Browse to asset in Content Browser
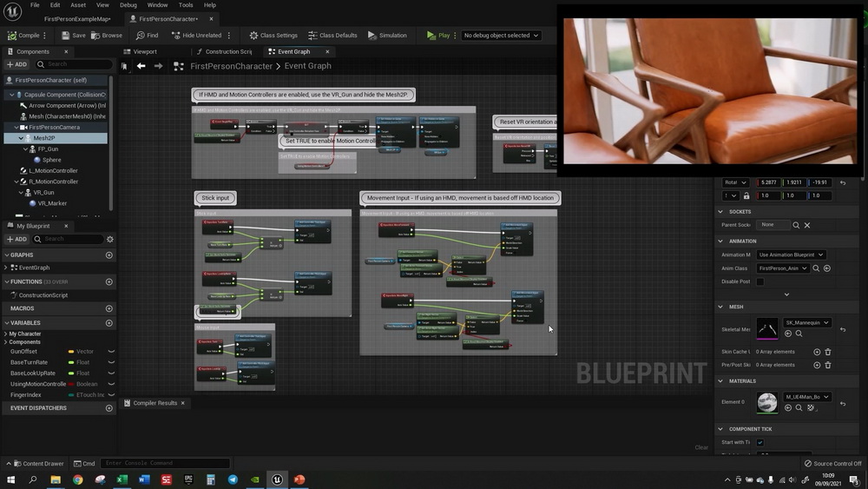The image size is (868, 489). coord(107,36)
